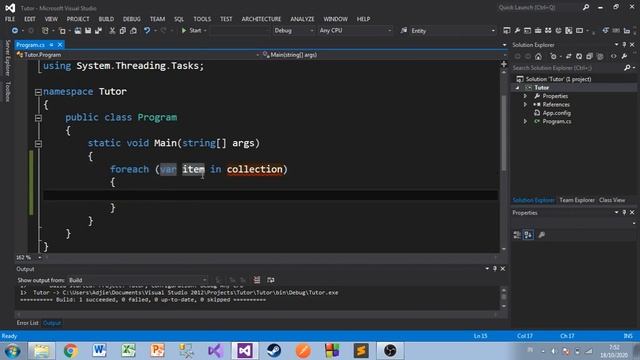Image resolution: width=640 pixels, height=360 pixels.
Task: Open the ARCHITECTURE menu
Action: click(x=261, y=19)
